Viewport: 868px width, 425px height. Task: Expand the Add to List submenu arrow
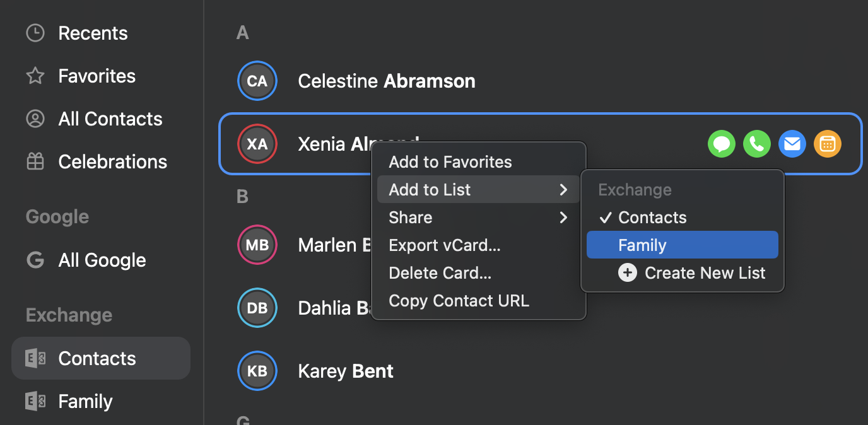[x=563, y=190]
